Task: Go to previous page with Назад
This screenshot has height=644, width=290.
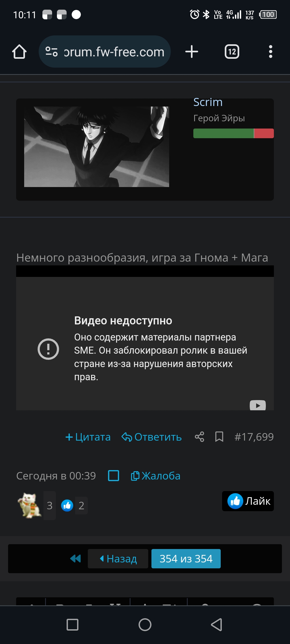Action: [x=118, y=559]
